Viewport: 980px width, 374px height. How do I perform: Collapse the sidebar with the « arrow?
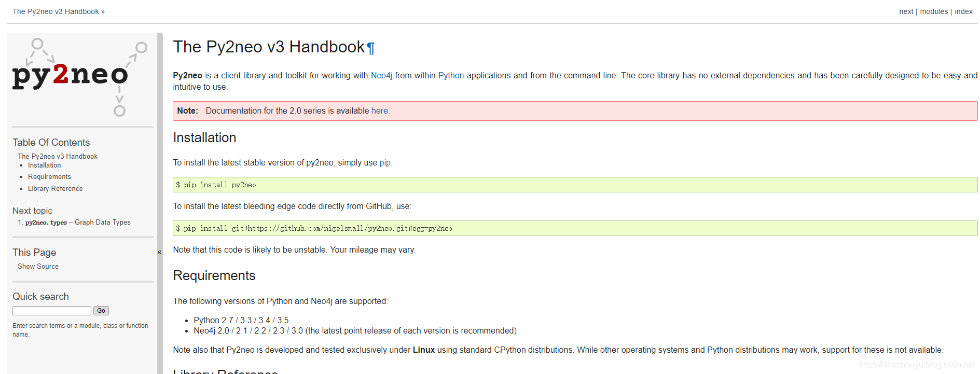[x=160, y=252]
